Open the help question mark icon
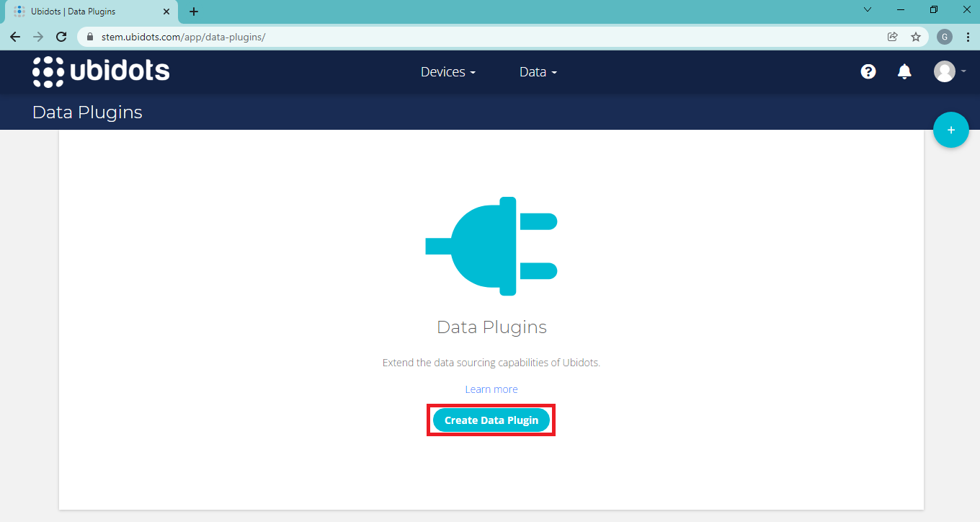 (868, 71)
